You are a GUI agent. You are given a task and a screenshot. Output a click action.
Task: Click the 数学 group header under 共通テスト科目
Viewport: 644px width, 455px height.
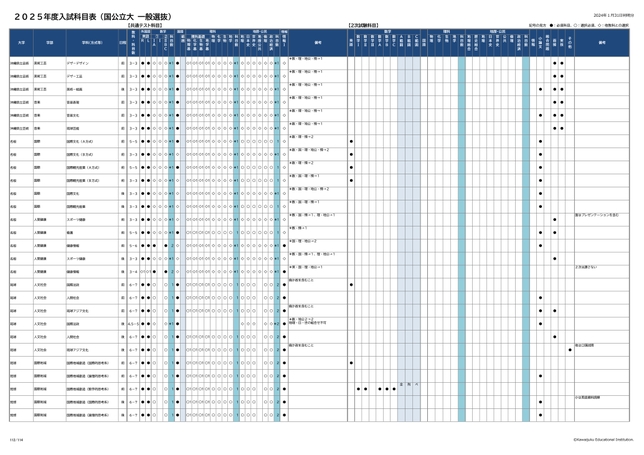162,31
